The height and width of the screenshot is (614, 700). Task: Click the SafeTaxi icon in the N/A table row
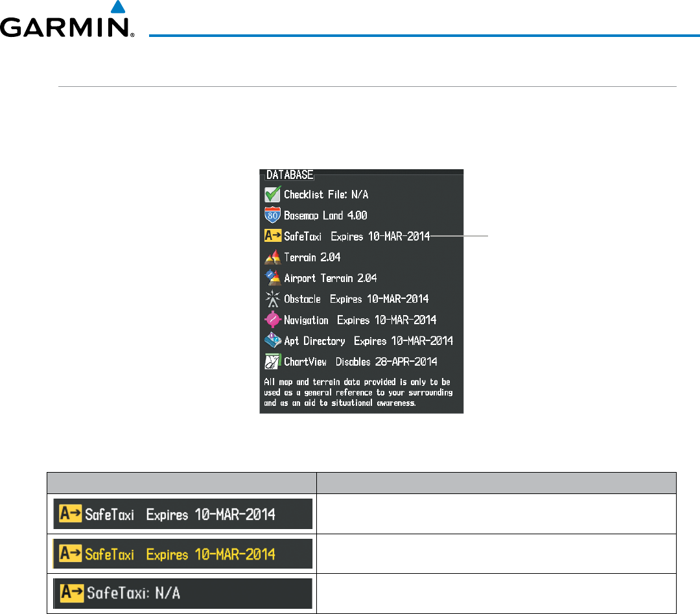click(72, 593)
